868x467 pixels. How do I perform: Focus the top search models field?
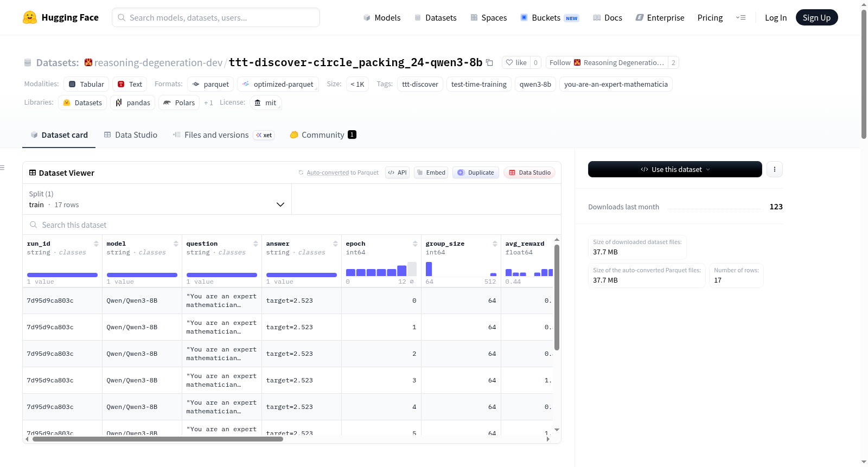(x=216, y=17)
